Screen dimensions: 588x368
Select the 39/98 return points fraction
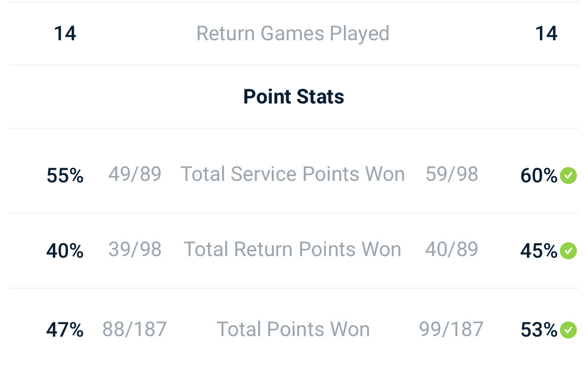135,249
